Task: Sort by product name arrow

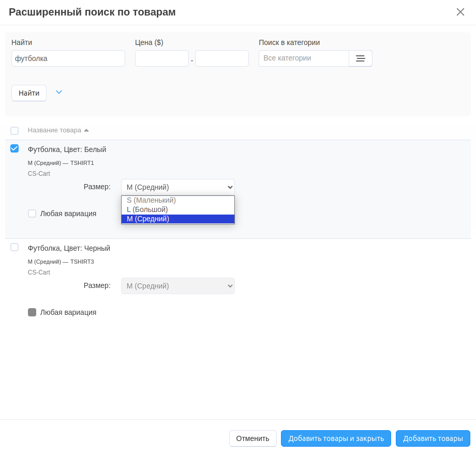Action: click(x=86, y=130)
